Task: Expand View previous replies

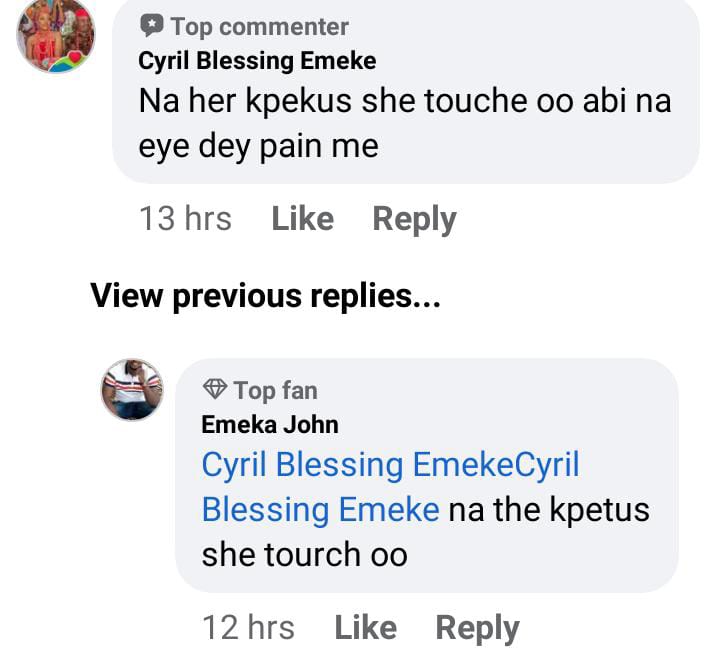Action: tap(266, 296)
